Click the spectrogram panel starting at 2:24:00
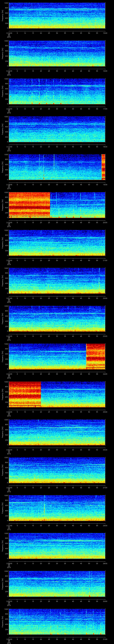 point(57,394)
